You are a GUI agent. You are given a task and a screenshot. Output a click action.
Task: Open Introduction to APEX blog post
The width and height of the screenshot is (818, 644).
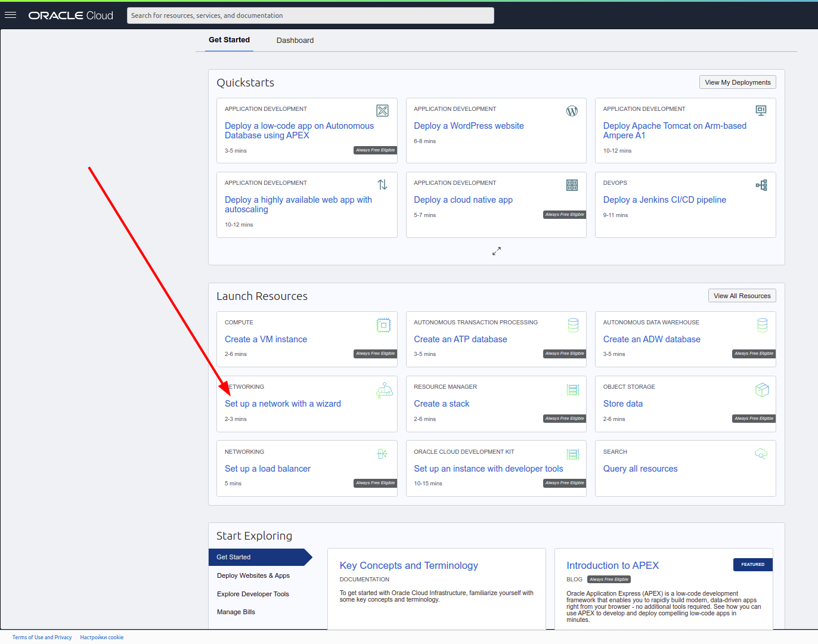[612, 565]
